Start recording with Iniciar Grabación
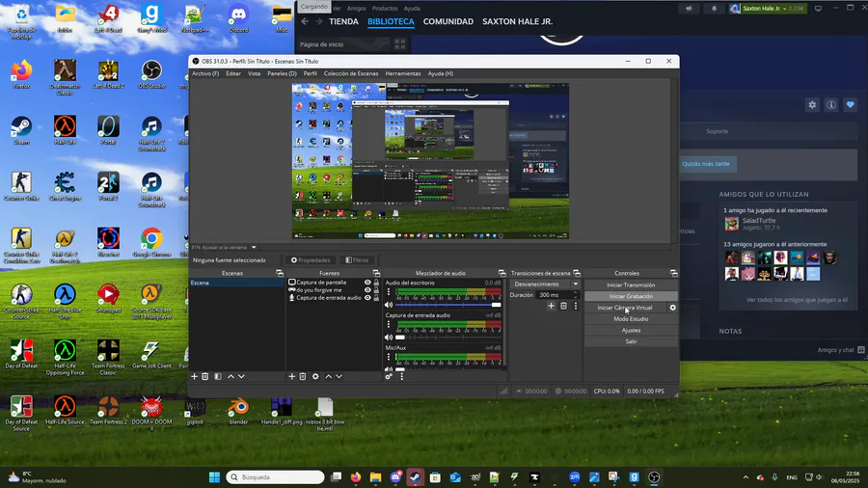Image resolution: width=868 pixels, height=488 pixels. click(631, 296)
